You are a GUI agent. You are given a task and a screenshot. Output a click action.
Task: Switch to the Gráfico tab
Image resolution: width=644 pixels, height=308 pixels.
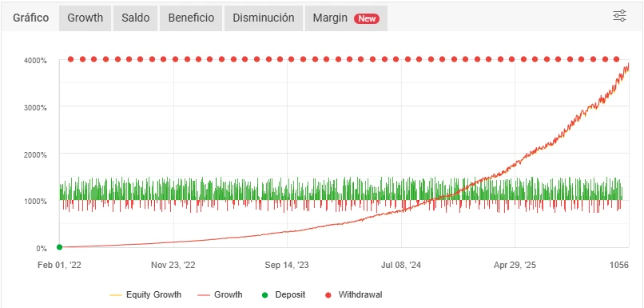[31, 18]
